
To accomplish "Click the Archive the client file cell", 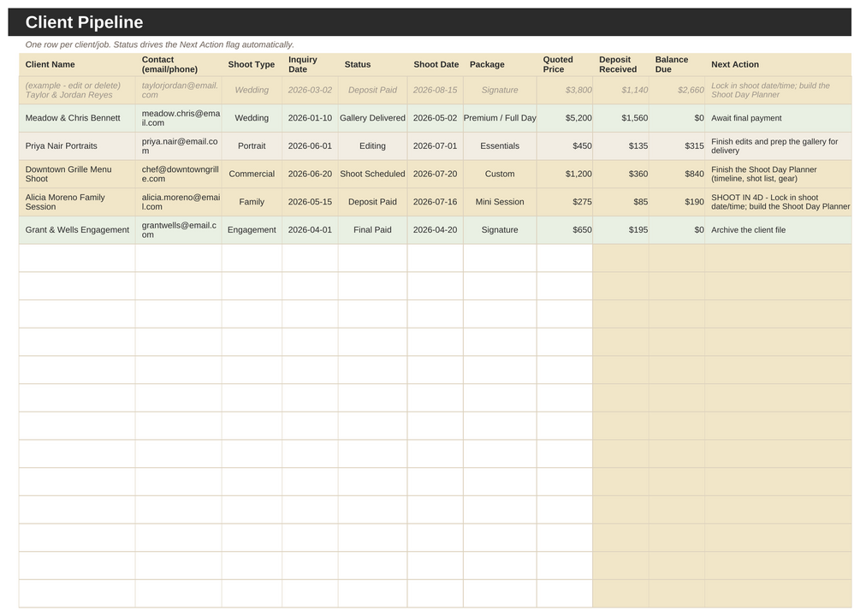I will pos(778,230).
